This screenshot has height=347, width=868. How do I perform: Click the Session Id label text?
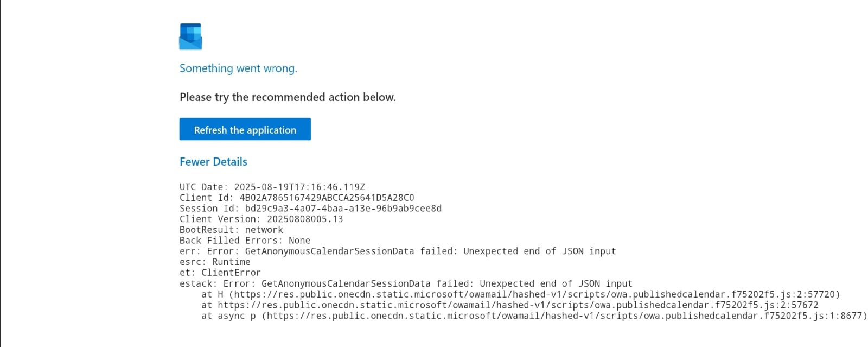tap(209, 209)
